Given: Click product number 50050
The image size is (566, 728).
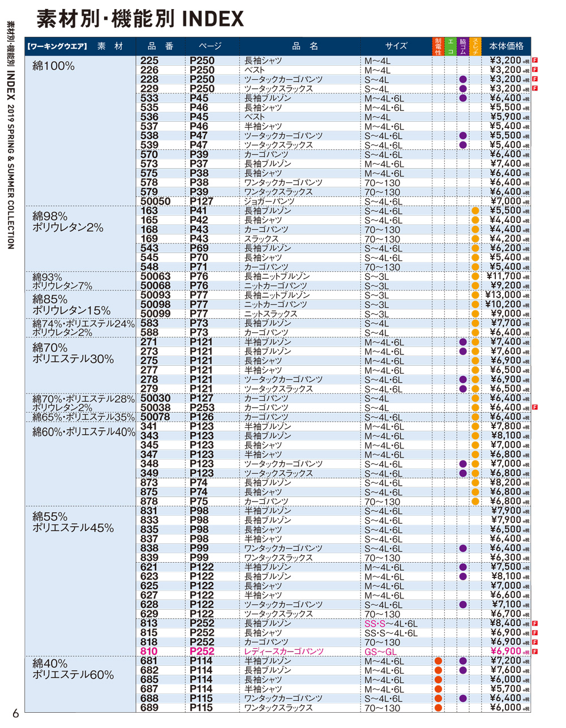Looking at the screenshot, I should pyautogui.click(x=156, y=202).
